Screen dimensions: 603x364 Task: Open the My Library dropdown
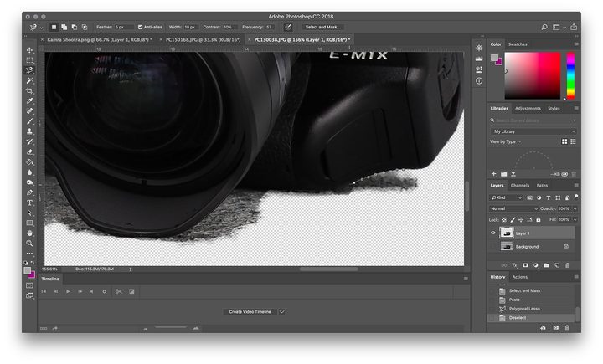point(534,131)
